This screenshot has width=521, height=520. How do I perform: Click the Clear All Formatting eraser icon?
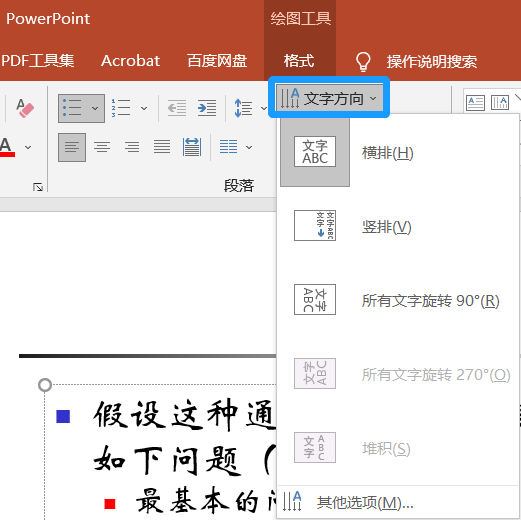pos(25,108)
